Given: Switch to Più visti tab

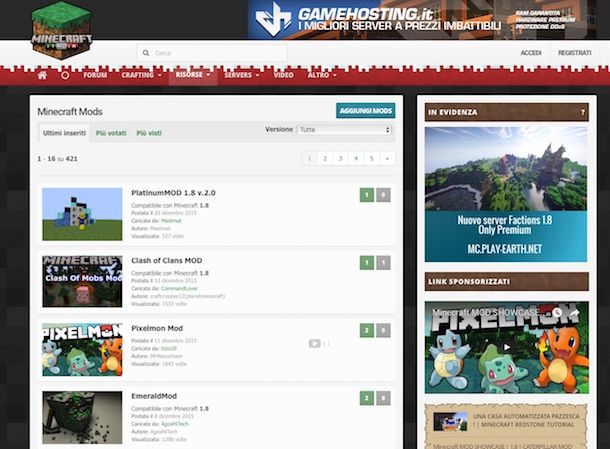Looking at the screenshot, I should point(149,133).
